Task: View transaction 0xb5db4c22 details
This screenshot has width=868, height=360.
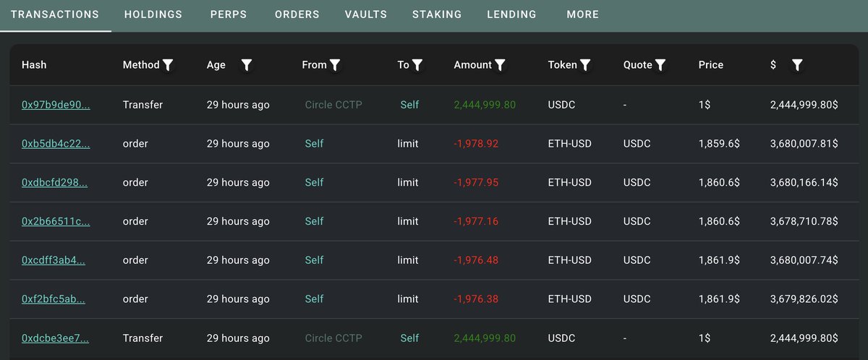Action: point(56,144)
